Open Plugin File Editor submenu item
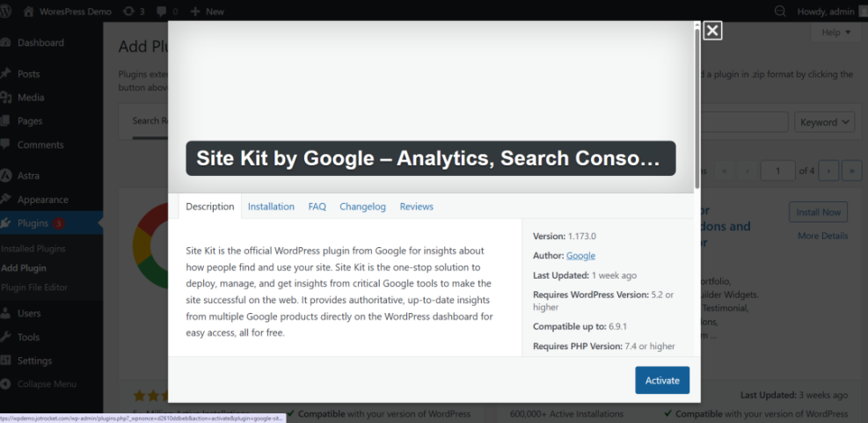Screen dimensions: 868x423 34,288
